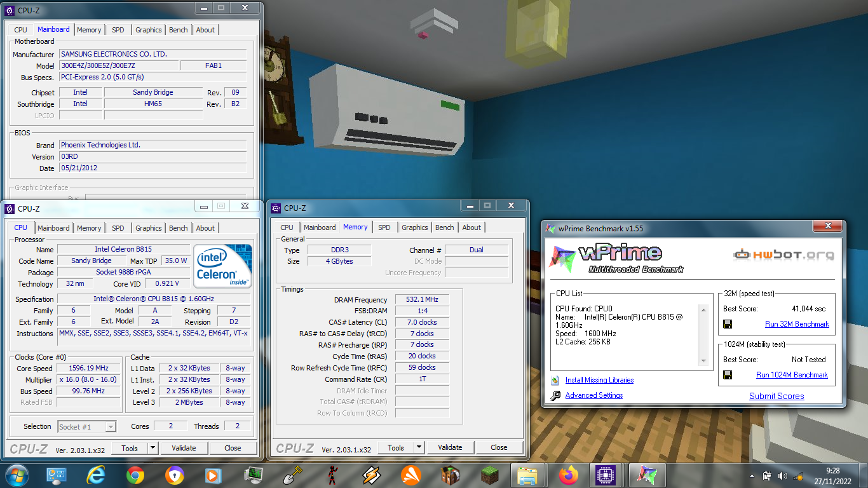The width and height of the screenshot is (868, 488).
Task: Activate the wPrime taskbar icon
Action: (x=647, y=475)
